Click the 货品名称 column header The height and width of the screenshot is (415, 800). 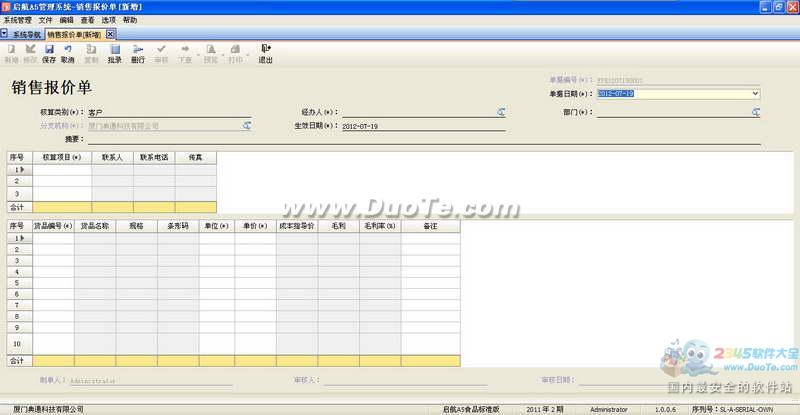coord(95,226)
